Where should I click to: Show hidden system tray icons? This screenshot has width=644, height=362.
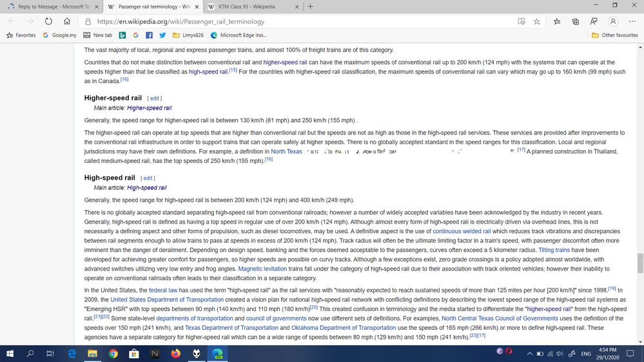click(530, 354)
